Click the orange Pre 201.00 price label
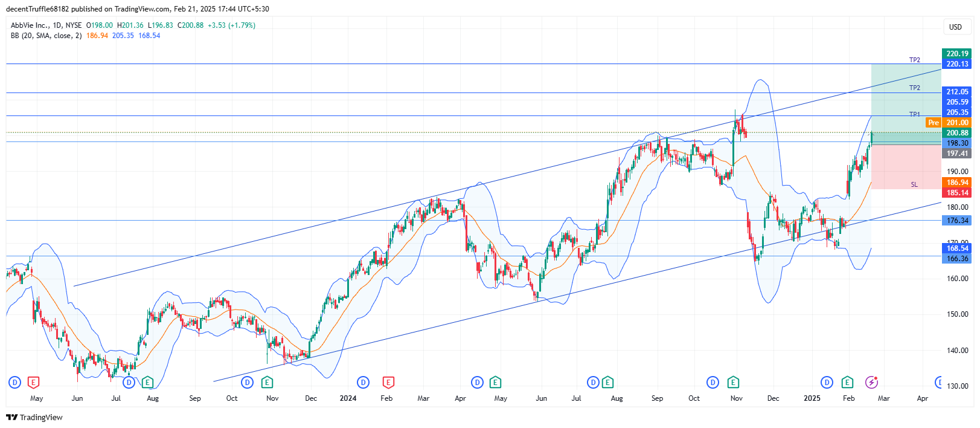This screenshot has height=428, width=980. point(949,123)
